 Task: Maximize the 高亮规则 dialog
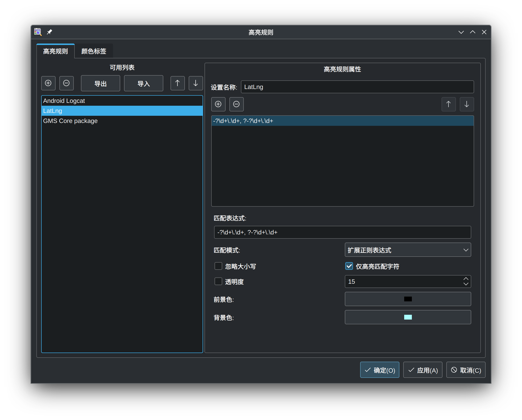tap(473, 32)
